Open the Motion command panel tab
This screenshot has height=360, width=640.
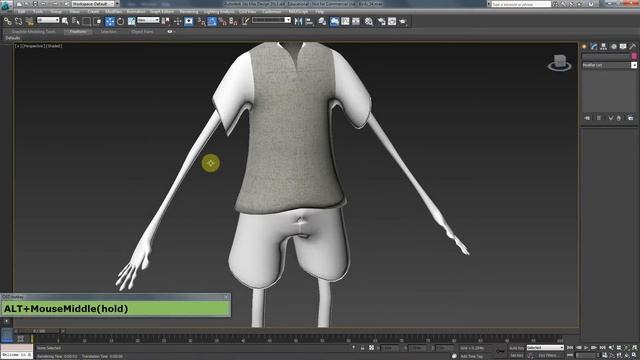[613, 47]
